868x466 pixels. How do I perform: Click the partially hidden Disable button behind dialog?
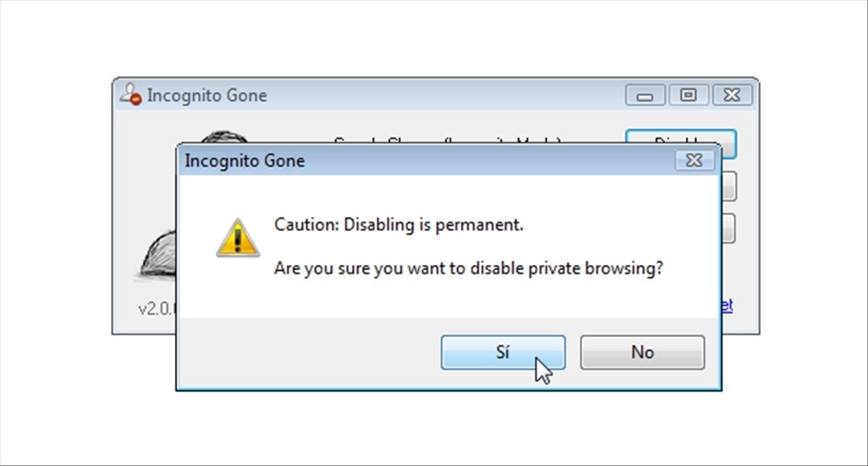click(680, 137)
